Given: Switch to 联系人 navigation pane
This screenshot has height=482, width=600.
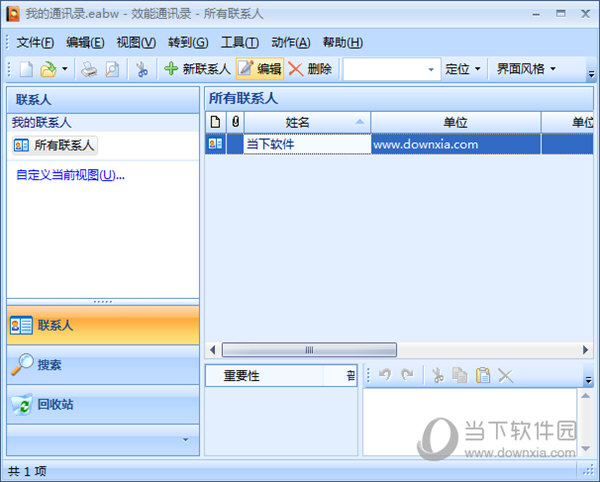Looking at the screenshot, I should point(103,325).
